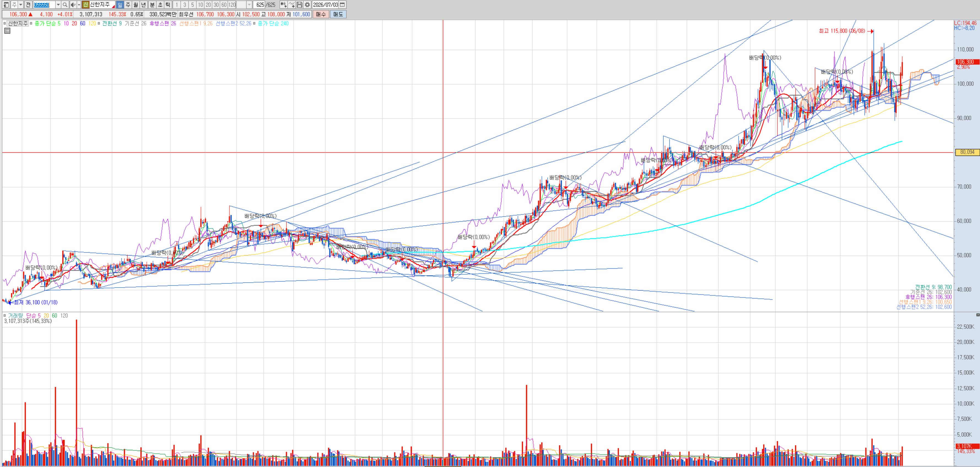Select the 월 monthly period tab
Image resolution: width=980 pixels, height=467 pixels.
pos(136,5)
